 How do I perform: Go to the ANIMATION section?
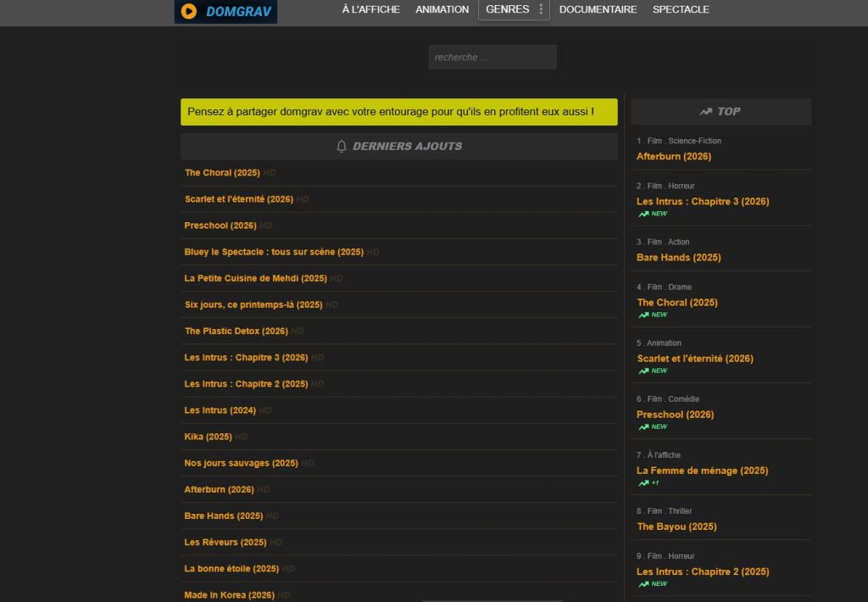tap(442, 9)
